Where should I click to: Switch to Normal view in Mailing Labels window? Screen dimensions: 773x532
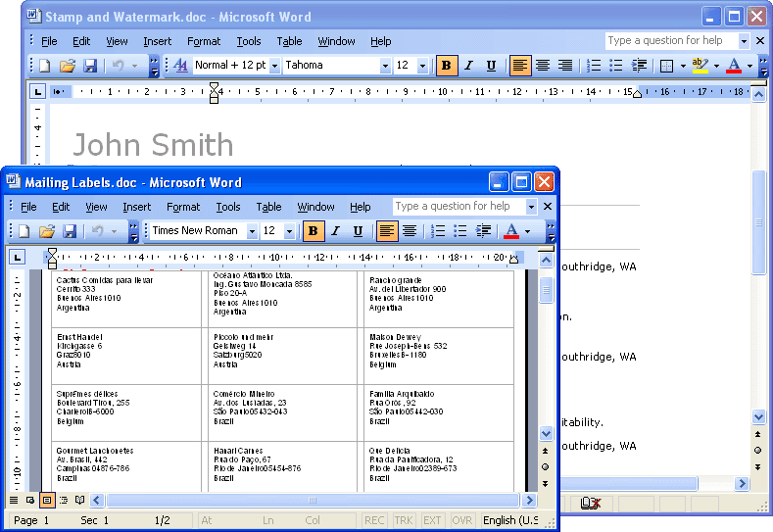(x=14, y=500)
